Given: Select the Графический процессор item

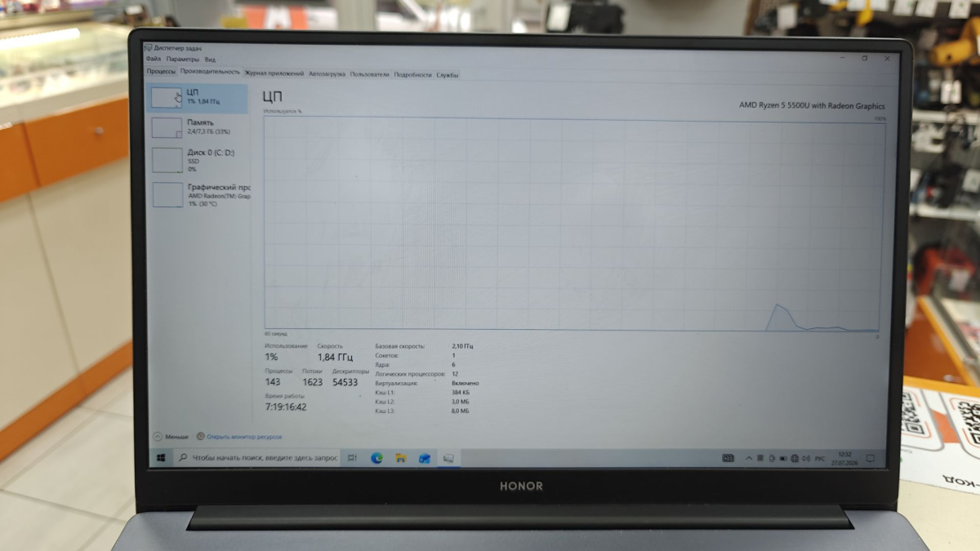Looking at the screenshot, I should [x=200, y=193].
